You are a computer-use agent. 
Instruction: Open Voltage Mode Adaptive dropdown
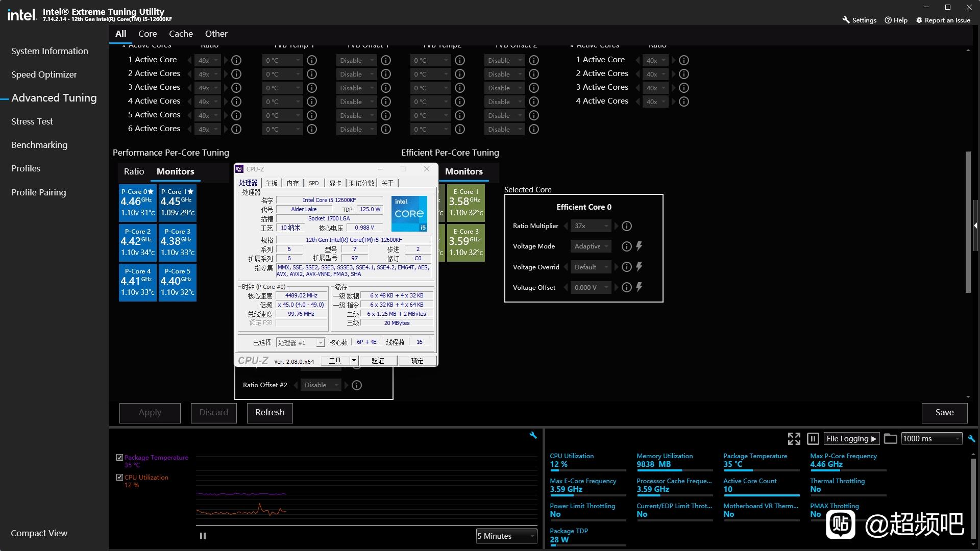[591, 246]
